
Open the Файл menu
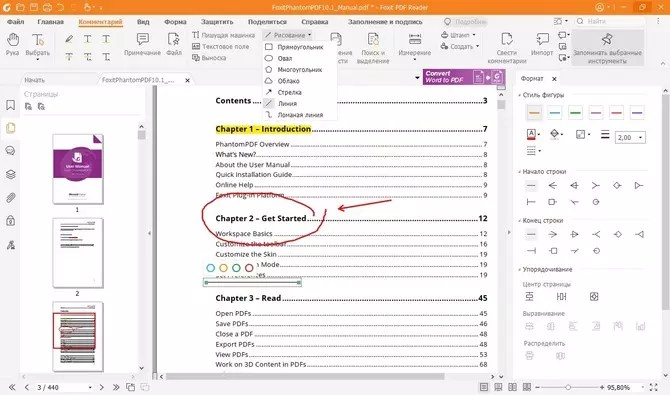[x=15, y=21]
